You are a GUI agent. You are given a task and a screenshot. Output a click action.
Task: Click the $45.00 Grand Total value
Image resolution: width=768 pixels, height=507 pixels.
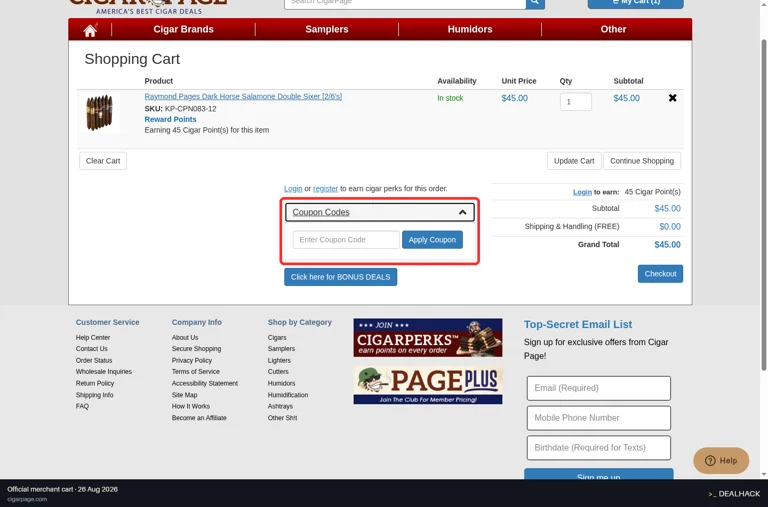click(667, 244)
